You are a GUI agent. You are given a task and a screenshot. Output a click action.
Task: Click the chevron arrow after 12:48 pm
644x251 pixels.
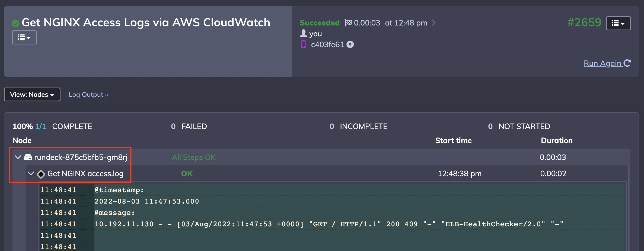[433, 22]
